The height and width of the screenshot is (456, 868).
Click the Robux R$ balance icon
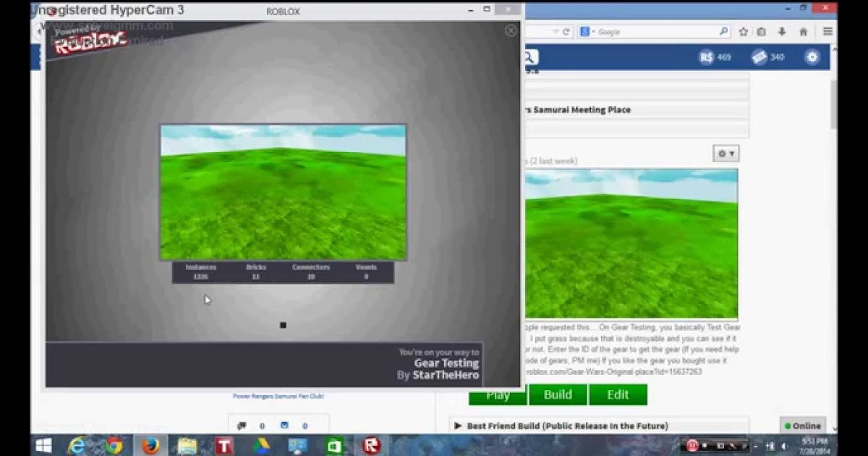point(706,57)
